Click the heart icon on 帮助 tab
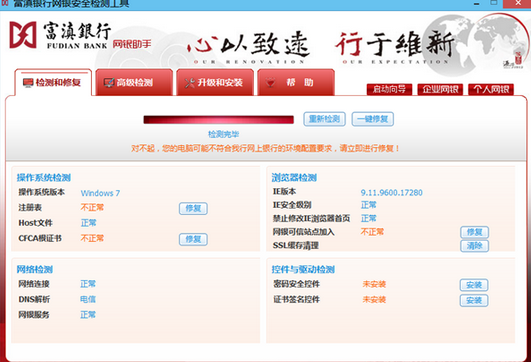The width and height of the screenshot is (531, 362). (x=270, y=83)
